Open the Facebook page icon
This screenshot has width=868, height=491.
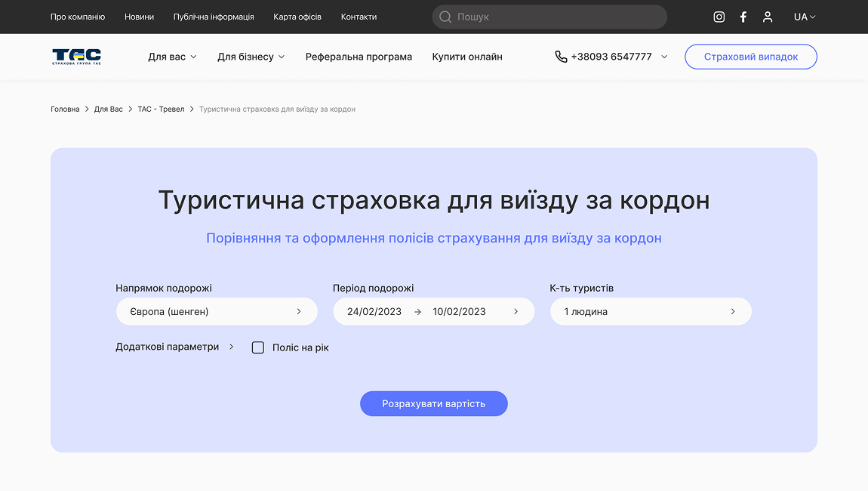[x=743, y=16]
